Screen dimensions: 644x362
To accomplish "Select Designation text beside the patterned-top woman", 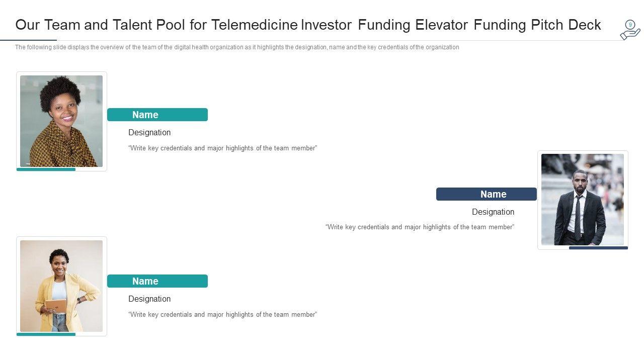I will pos(149,133).
